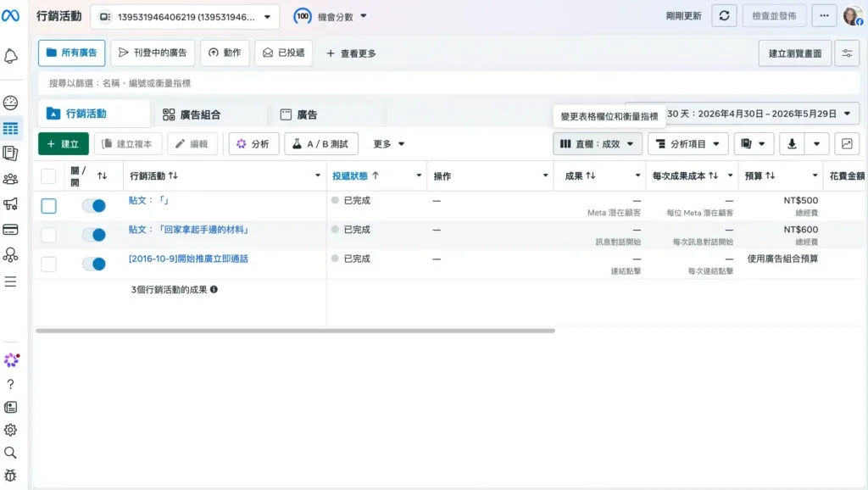Switch to the 廣告組合 tab
Screen dimensions: 868x490
click(209, 114)
